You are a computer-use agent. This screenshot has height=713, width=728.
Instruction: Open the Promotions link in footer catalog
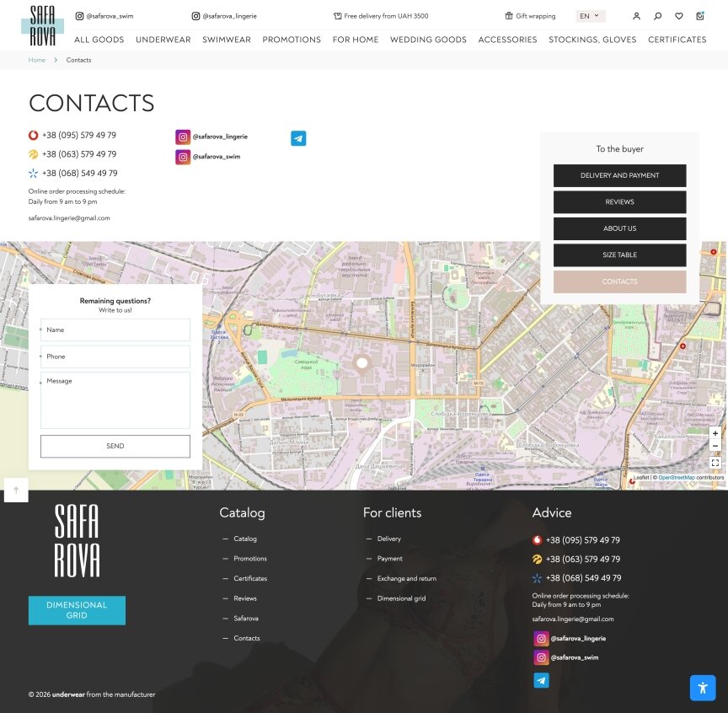tap(250, 559)
